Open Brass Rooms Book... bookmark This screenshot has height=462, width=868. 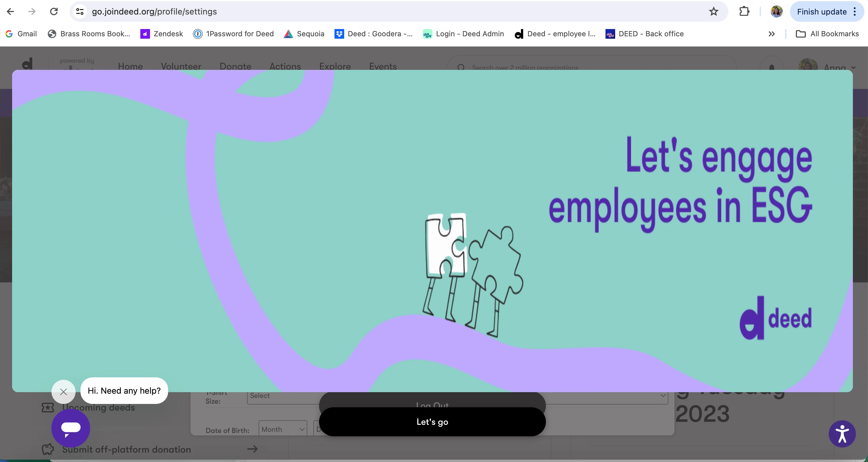[x=89, y=34]
